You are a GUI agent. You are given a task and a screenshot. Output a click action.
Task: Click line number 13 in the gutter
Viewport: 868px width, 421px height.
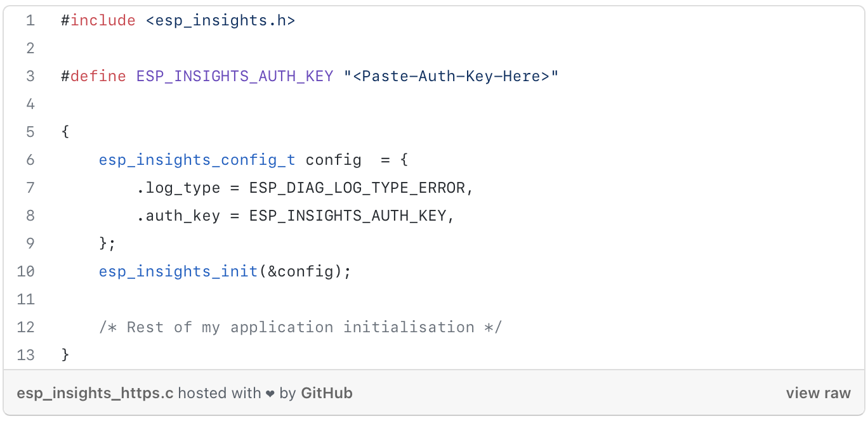26,354
